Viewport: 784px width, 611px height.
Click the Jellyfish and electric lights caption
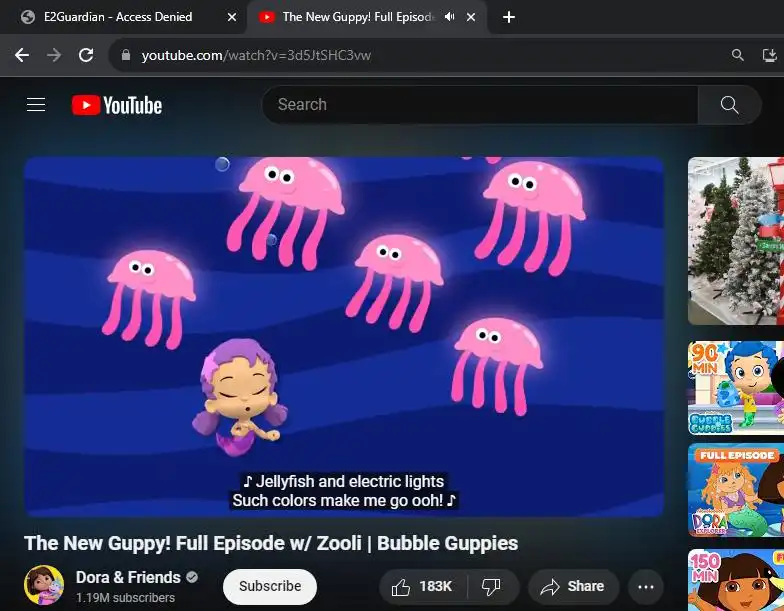[x=344, y=490]
